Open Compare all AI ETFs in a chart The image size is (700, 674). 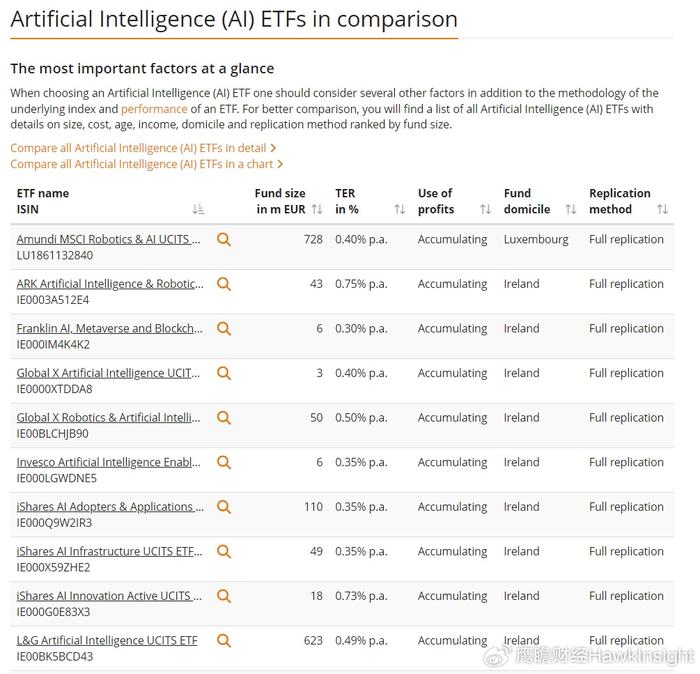pos(146,164)
